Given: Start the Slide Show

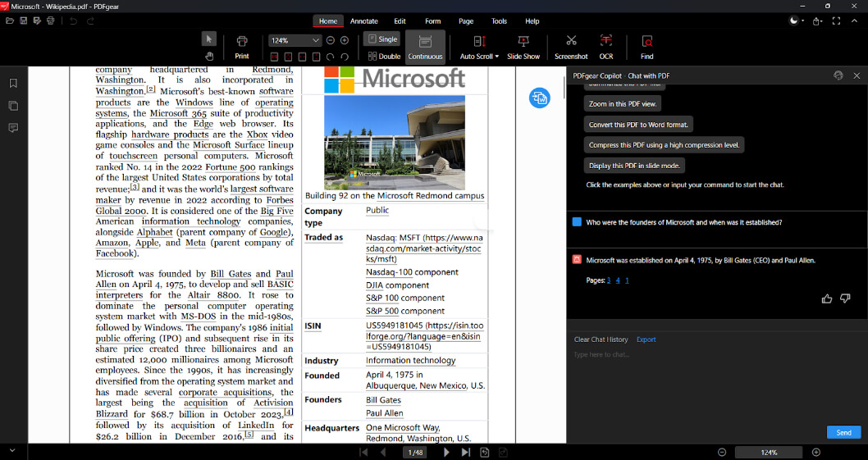Looking at the screenshot, I should point(523,48).
